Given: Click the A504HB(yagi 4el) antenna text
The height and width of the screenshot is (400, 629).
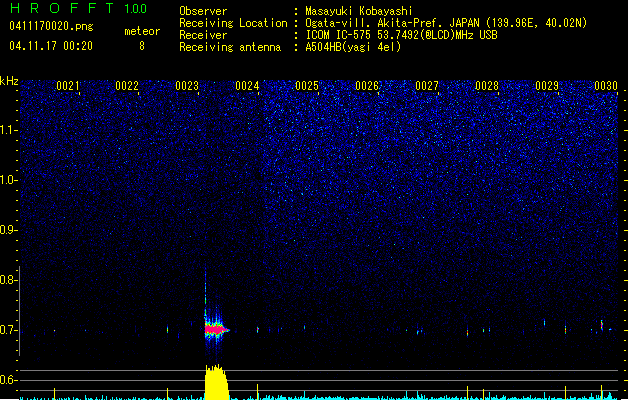Looking at the screenshot, I should [x=353, y=47].
